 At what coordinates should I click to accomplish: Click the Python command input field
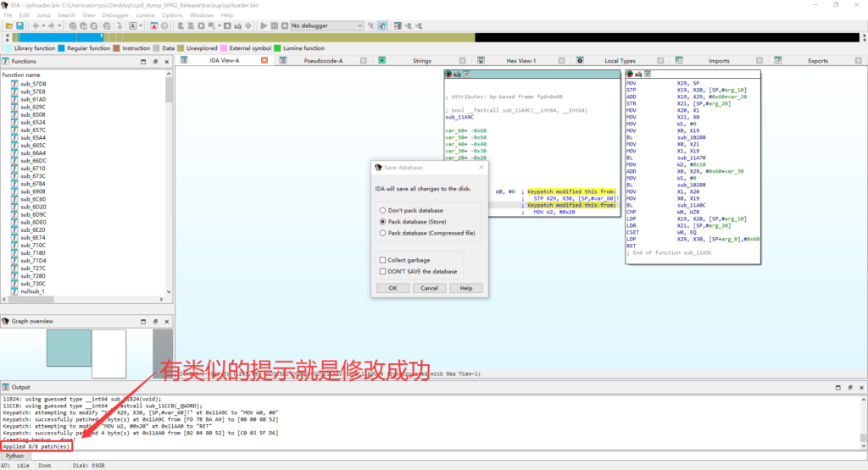(448, 456)
